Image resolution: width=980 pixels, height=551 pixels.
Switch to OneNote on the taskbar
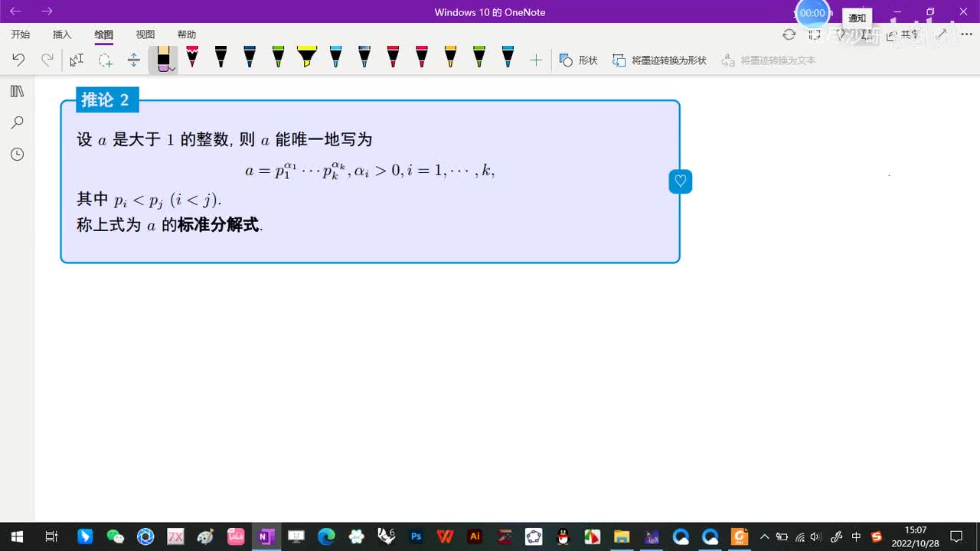click(266, 536)
